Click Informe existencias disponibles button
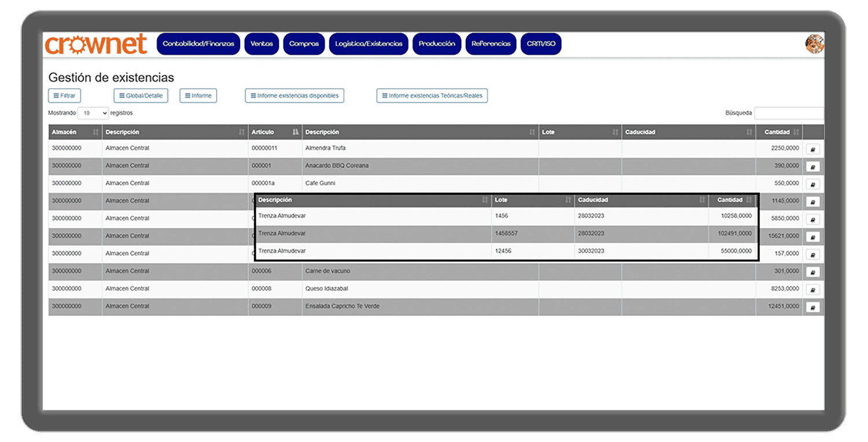 click(x=295, y=96)
